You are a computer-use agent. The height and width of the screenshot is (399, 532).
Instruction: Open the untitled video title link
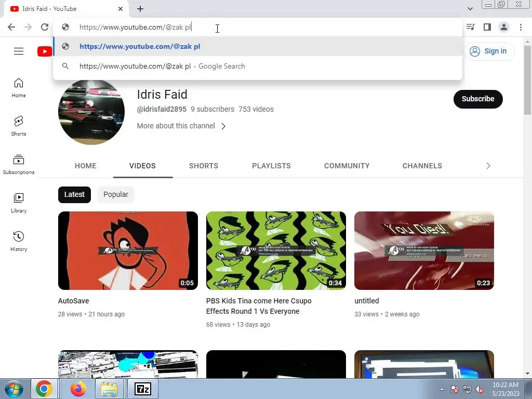[367, 301]
